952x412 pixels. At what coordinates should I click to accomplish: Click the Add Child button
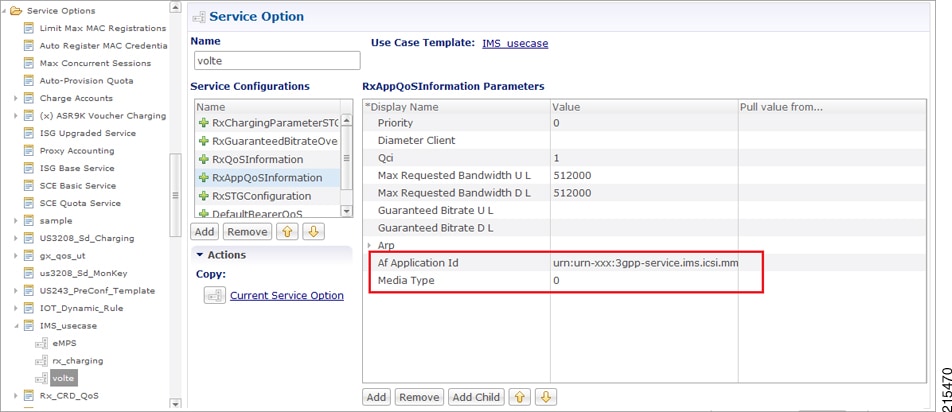point(477,397)
